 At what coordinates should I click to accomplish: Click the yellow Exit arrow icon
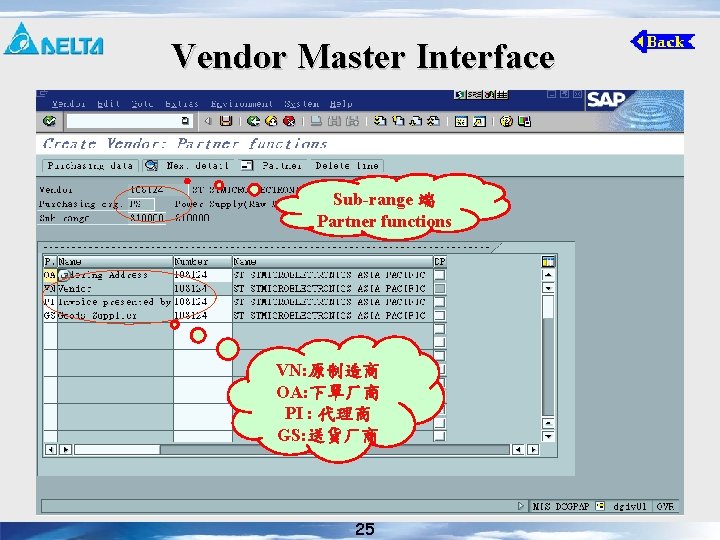(x=271, y=121)
